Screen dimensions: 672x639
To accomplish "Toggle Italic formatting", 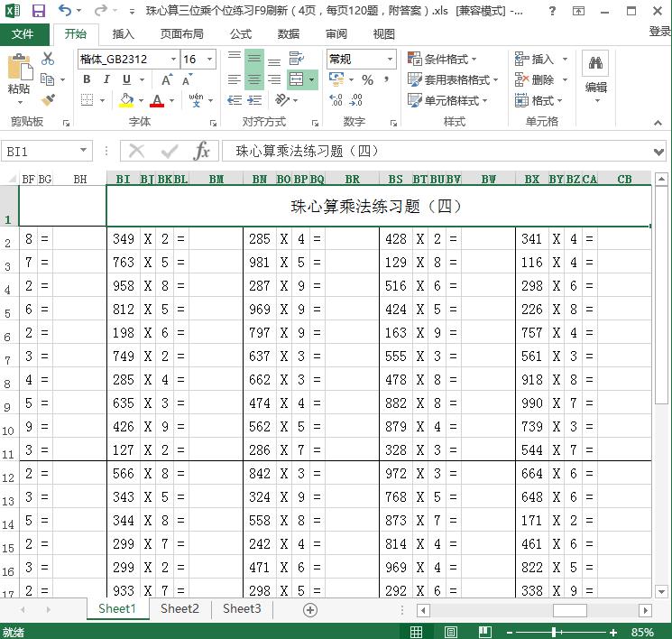I will [106, 79].
